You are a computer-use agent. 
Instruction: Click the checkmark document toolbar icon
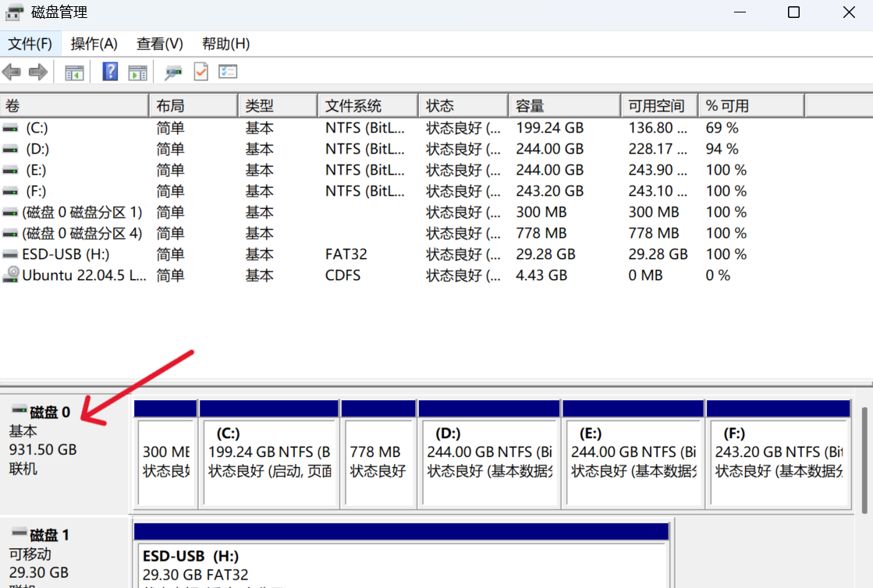pos(201,71)
